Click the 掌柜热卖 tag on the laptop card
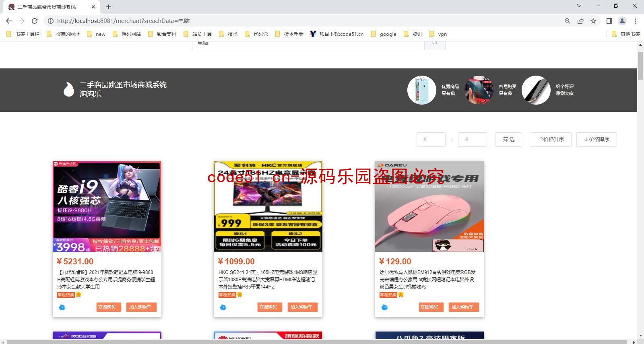Screen dimensions: 644x344 (66, 295)
